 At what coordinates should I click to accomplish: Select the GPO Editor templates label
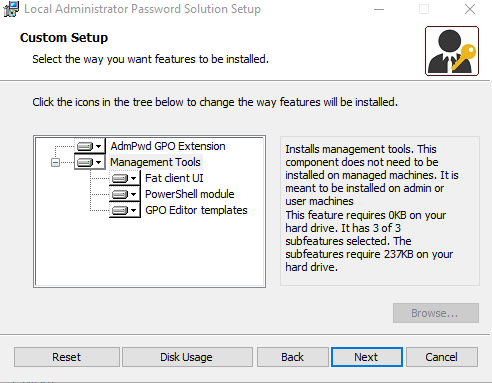point(196,210)
